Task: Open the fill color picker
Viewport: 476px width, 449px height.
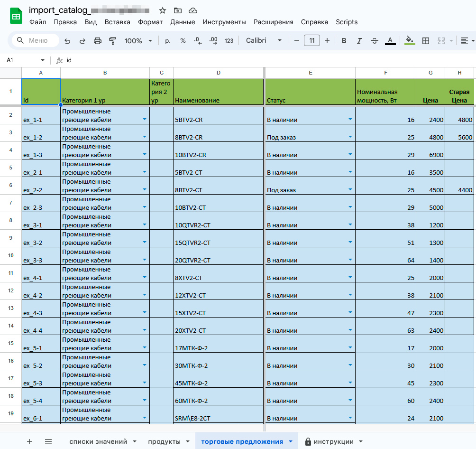Action: tap(410, 41)
